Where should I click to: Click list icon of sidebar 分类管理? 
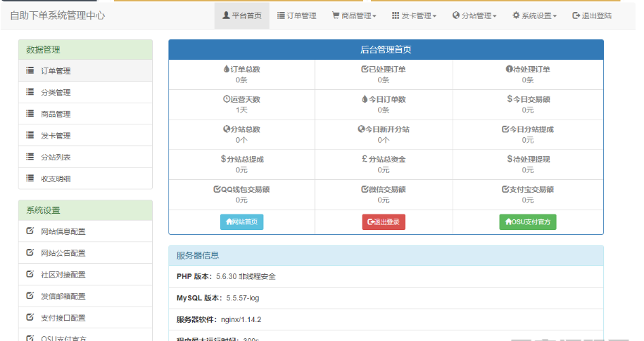tap(30, 91)
